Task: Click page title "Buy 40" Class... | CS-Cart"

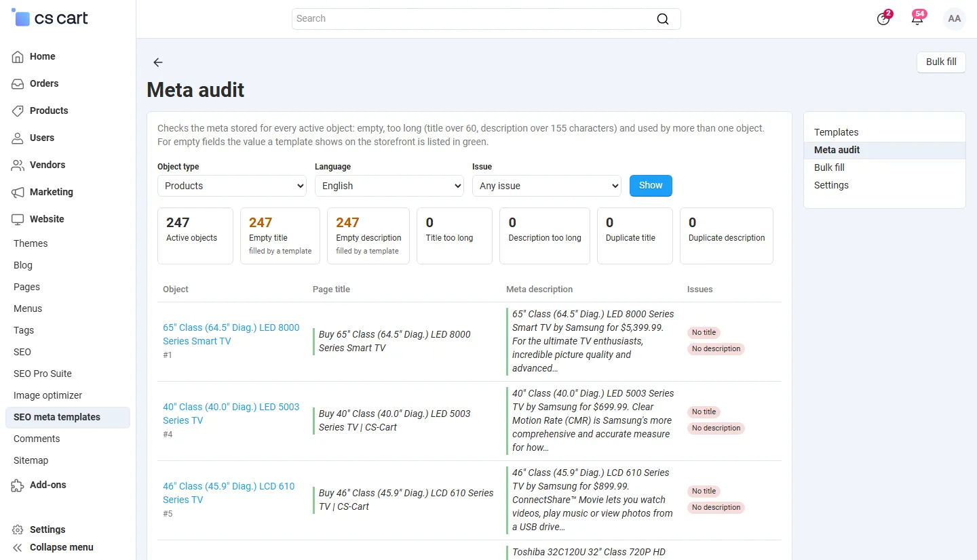Action: (x=394, y=420)
